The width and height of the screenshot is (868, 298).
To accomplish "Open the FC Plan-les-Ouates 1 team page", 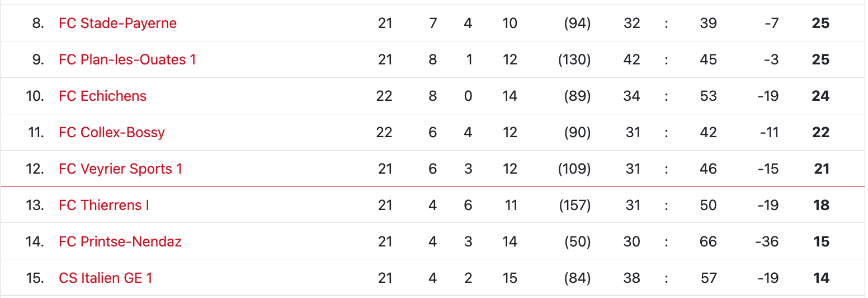I will [127, 60].
